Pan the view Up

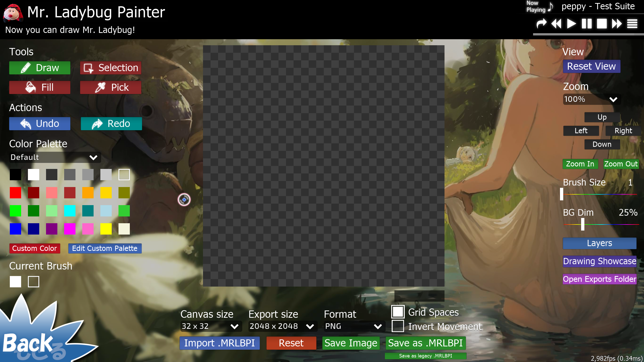602,117
